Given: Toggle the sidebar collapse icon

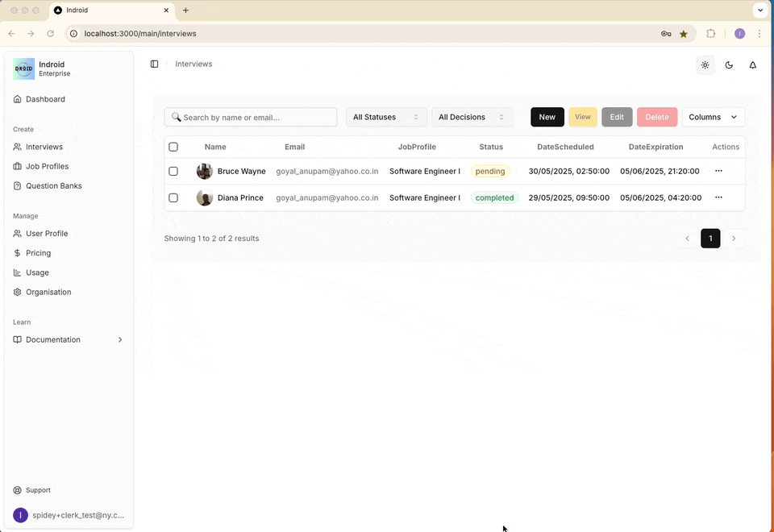Looking at the screenshot, I should click(154, 64).
